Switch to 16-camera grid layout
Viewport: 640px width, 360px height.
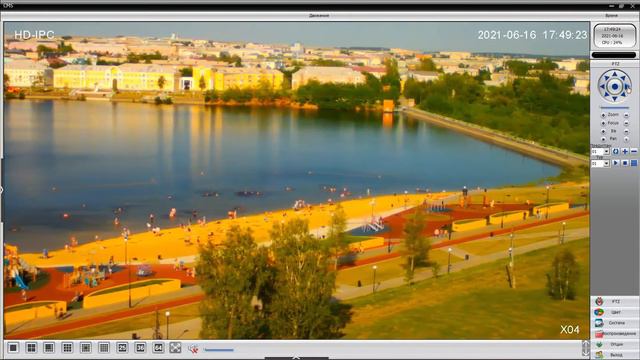(x=104, y=348)
